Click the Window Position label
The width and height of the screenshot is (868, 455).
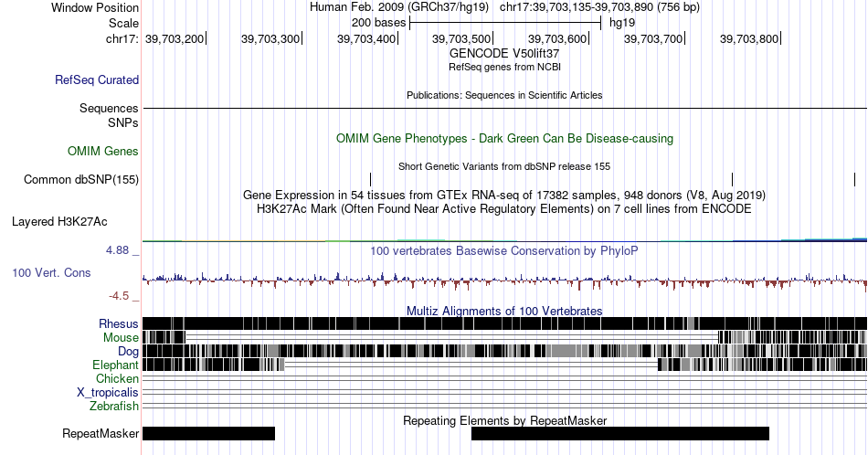tap(95, 7)
